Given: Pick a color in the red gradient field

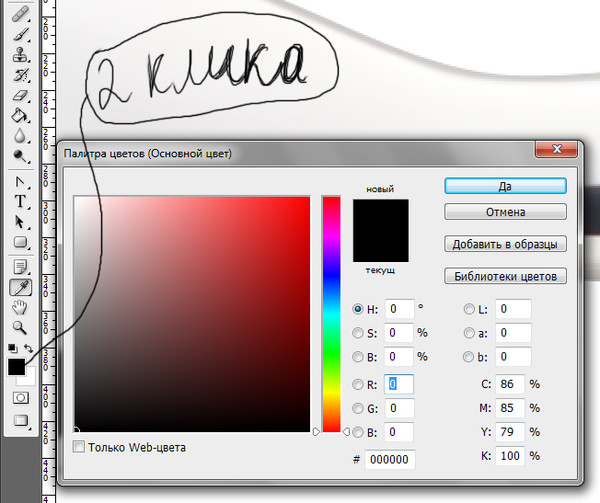Looking at the screenshot, I should 192,314.
